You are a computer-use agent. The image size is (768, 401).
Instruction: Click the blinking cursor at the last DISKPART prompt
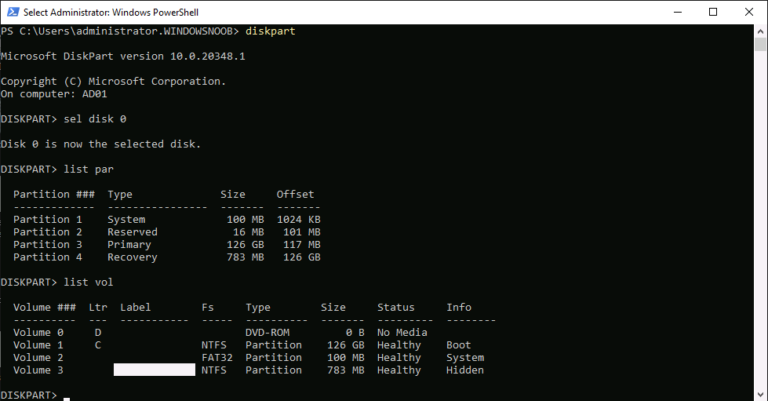pyautogui.click(x=67, y=397)
